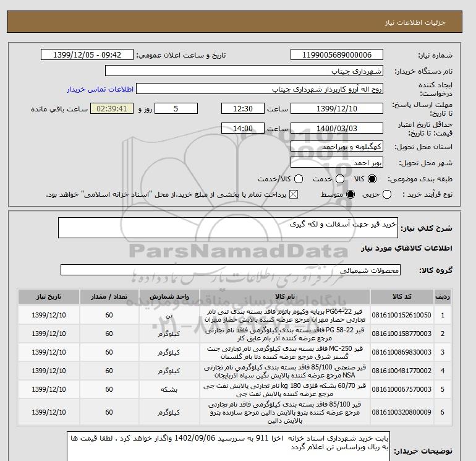Click delivery city field بویر احمد
476x461 pixels.
(x=337, y=163)
